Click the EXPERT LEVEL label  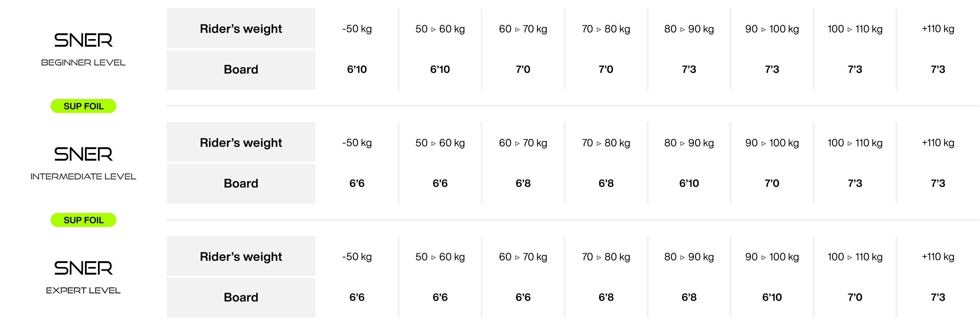click(x=83, y=291)
